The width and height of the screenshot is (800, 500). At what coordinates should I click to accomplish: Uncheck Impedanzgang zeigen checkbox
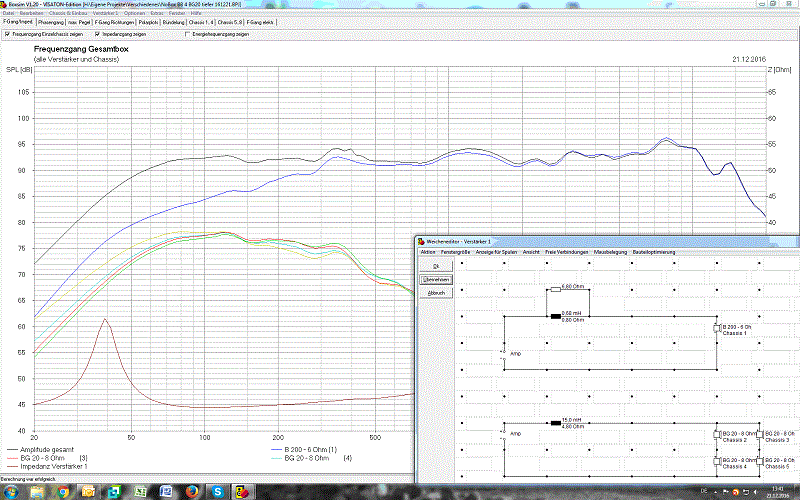[x=98, y=33]
